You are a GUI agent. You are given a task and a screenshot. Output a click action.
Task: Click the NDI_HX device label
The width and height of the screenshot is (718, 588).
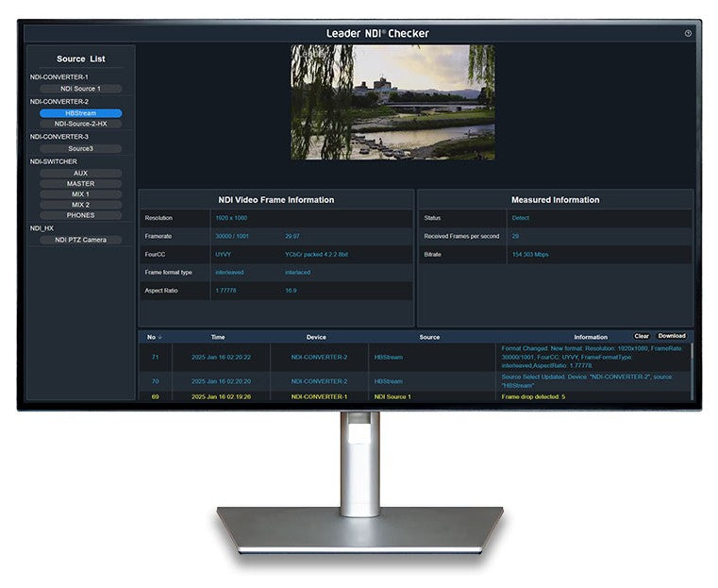pyautogui.click(x=42, y=228)
